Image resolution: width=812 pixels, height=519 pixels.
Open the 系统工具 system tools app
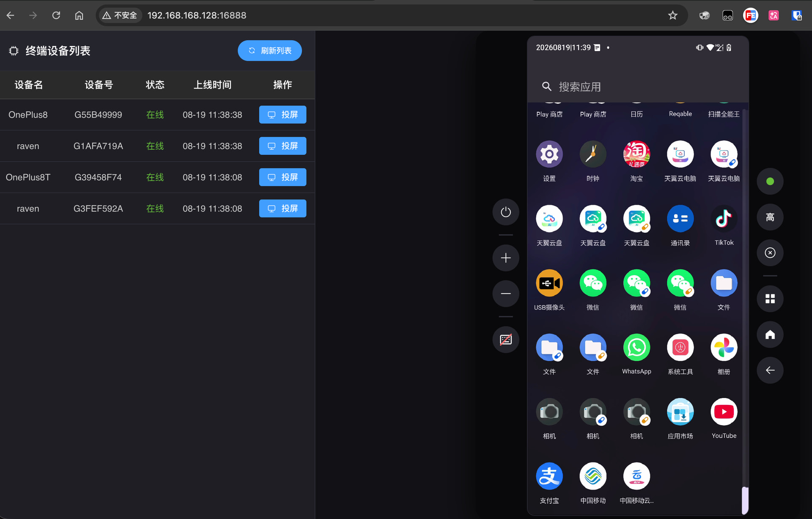tap(680, 347)
